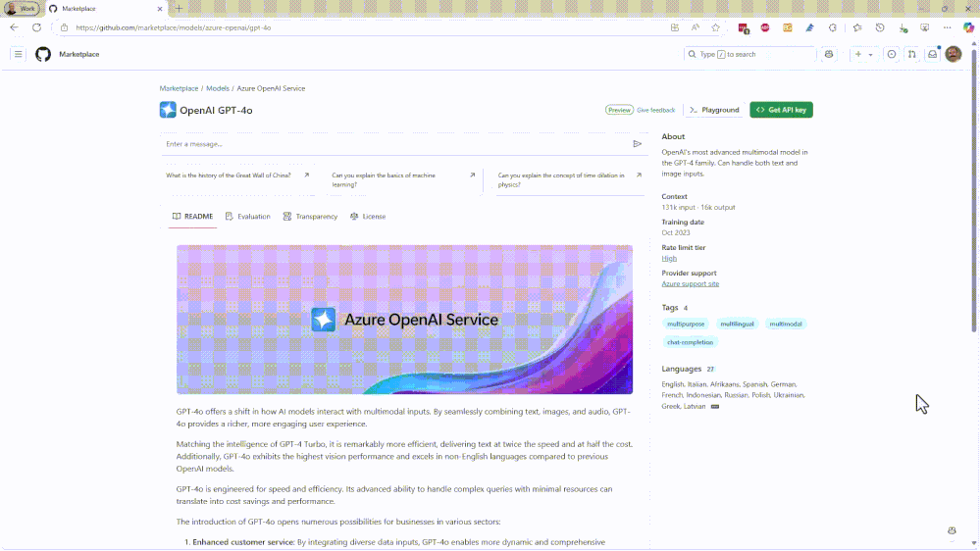The width and height of the screenshot is (980, 551).
Task: Click the green Get API key button
Action: coord(781,110)
